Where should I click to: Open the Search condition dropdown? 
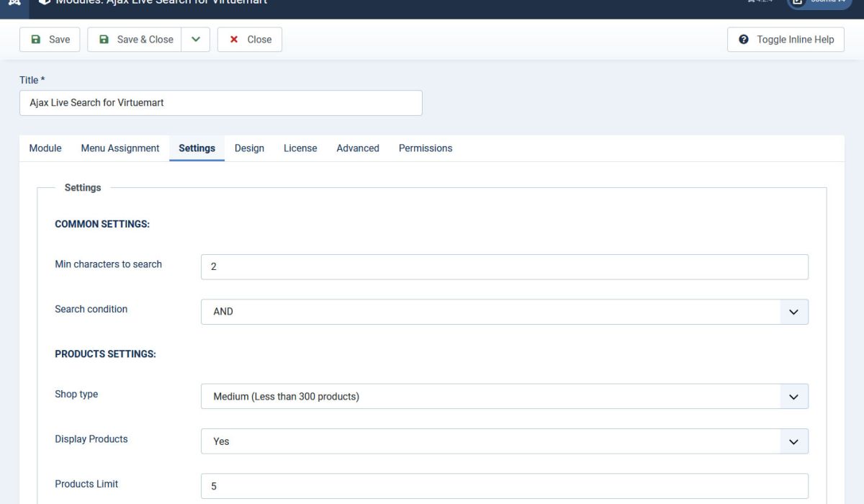tap(505, 312)
